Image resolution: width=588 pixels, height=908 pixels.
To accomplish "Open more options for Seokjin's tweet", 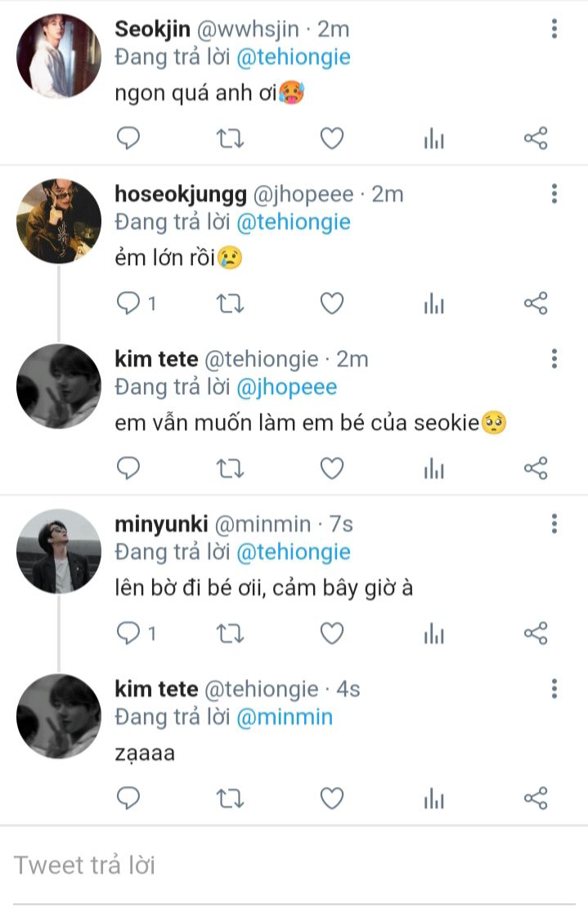I will click(554, 29).
